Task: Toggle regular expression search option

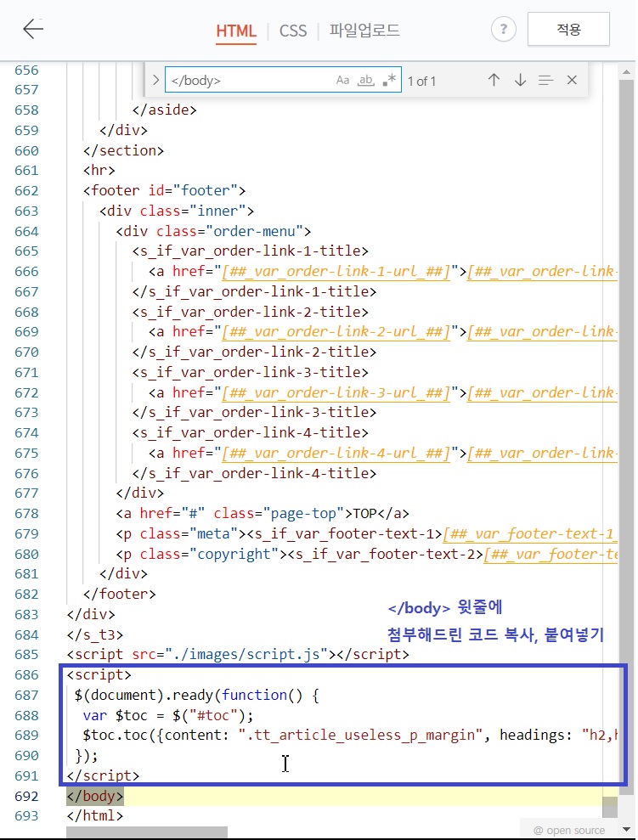Action: [389, 80]
